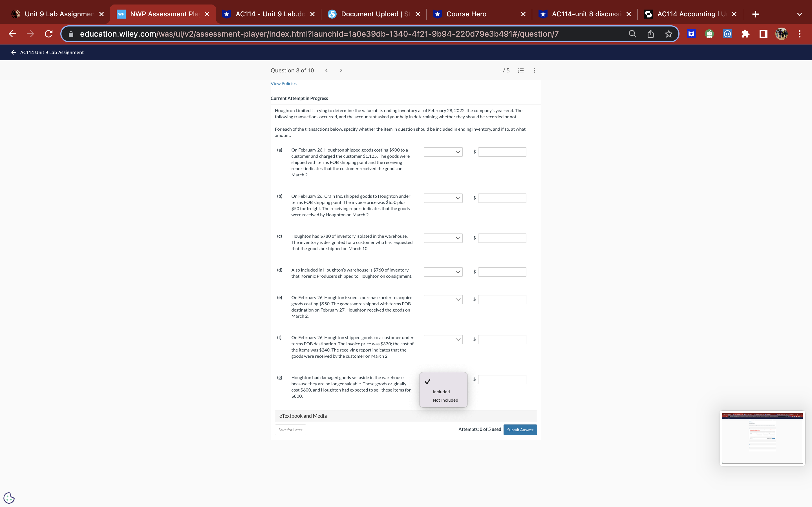Image resolution: width=812 pixels, height=507 pixels.
Task: Open cookie preferences icon
Action: [9, 498]
